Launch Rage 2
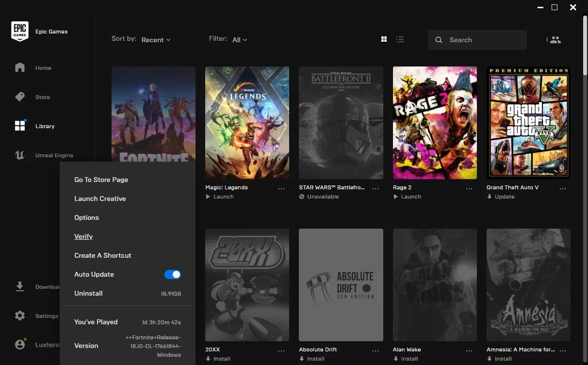This screenshot has width=588, height=365. click(x=408, y=197)
